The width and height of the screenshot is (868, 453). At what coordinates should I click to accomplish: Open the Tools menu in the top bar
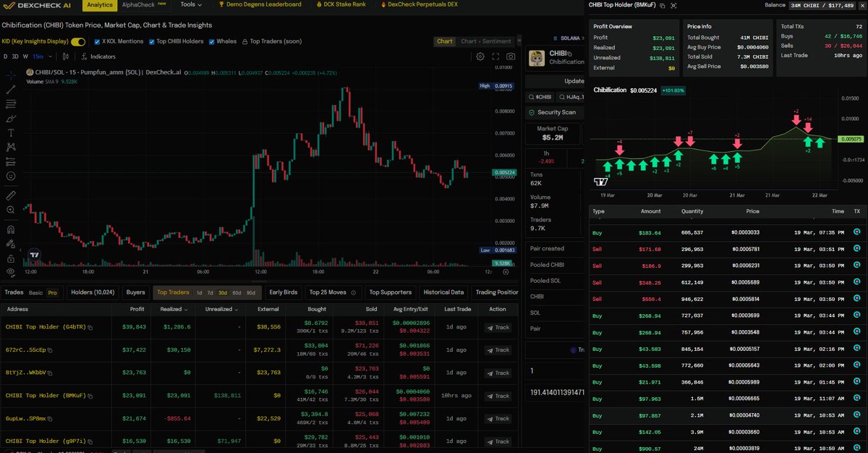190,4
